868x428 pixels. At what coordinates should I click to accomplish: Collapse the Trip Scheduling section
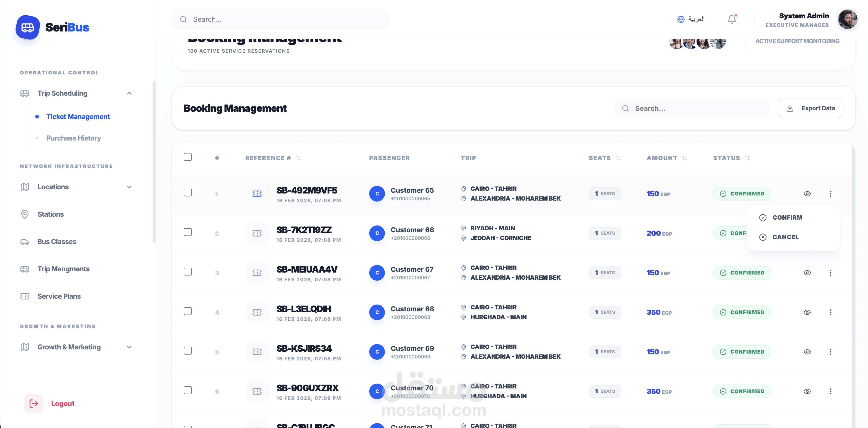click(129, 93)
